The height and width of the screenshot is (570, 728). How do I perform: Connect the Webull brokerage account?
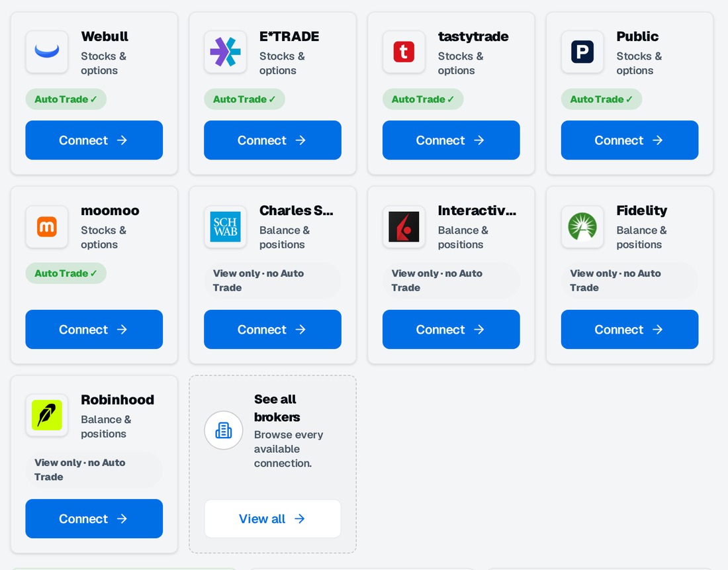pyautogui.click(x=94, y=140)
